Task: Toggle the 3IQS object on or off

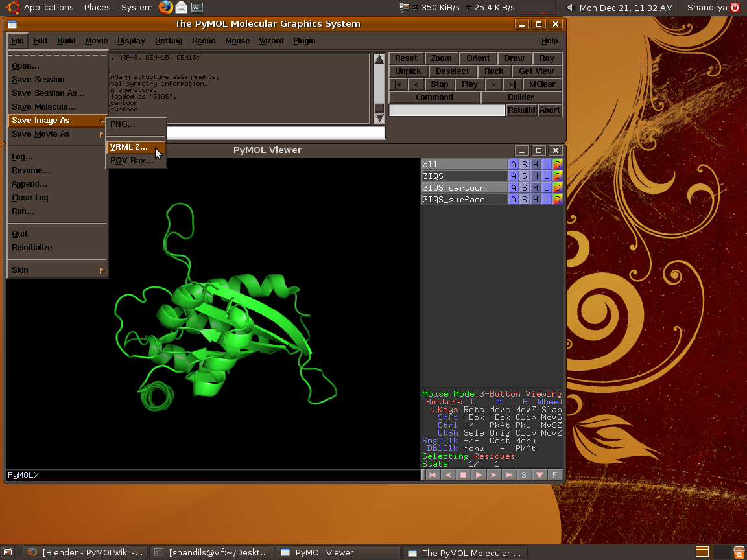Action: [464, 176]
